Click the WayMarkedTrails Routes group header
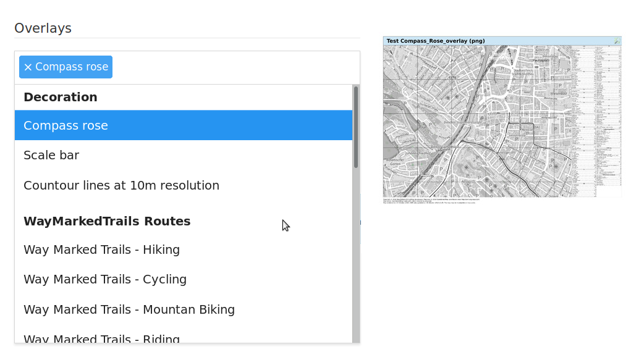Viewport: 644px width, 352px height. [107, 221]
